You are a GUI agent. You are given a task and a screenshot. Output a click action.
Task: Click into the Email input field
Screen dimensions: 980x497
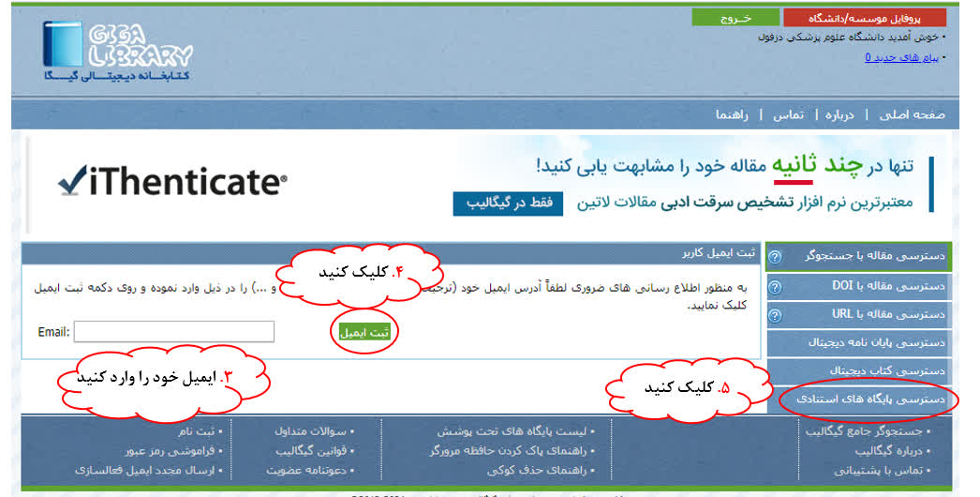[x=173, y=332]
